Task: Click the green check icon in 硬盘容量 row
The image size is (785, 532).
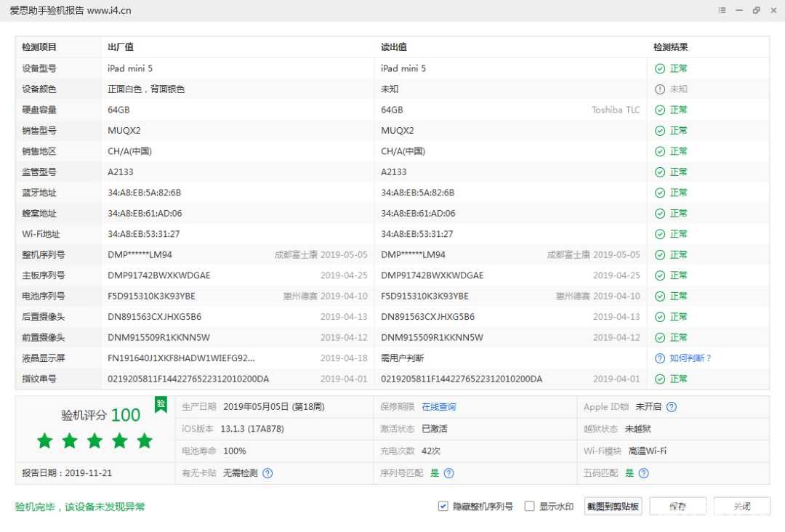Action: click(x=660, y=110)
